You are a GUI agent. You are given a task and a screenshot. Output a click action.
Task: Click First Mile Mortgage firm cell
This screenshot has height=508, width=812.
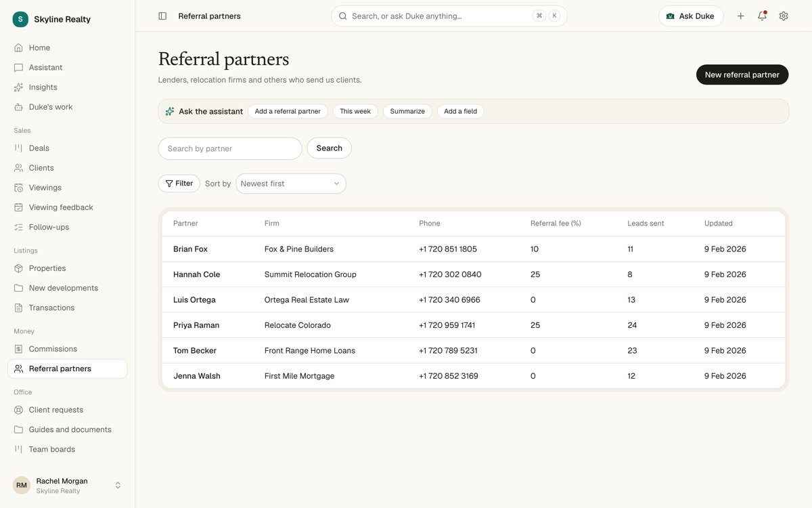[299, 376]
